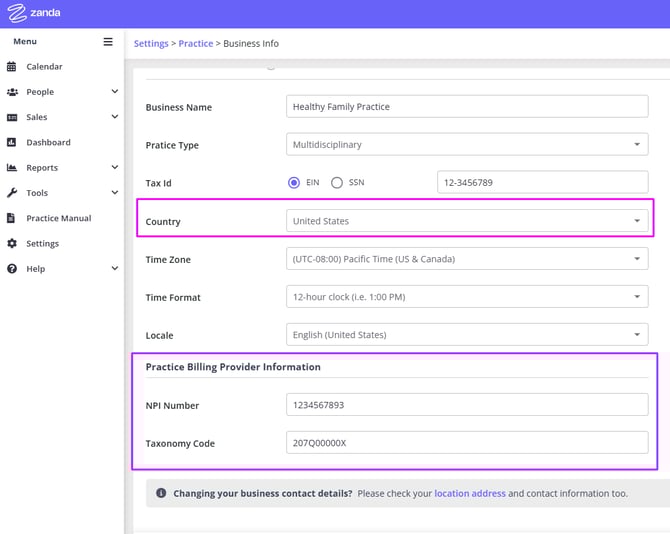Click the Taxonomy Code input field
The height and width of the screenshot is (534, 670).
467,443
